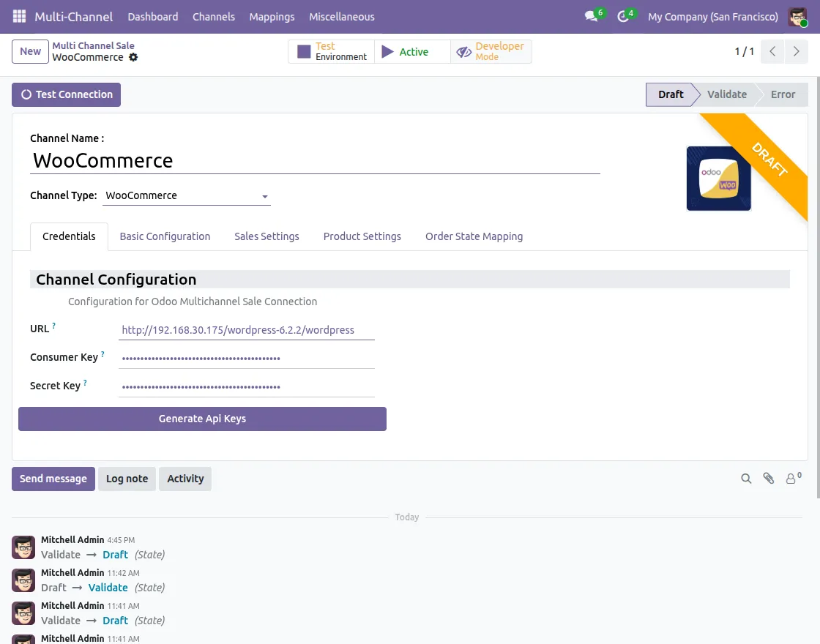Search messages with the magnifier icon
This screenshot has height=644, width=820.
pos(746,479)
